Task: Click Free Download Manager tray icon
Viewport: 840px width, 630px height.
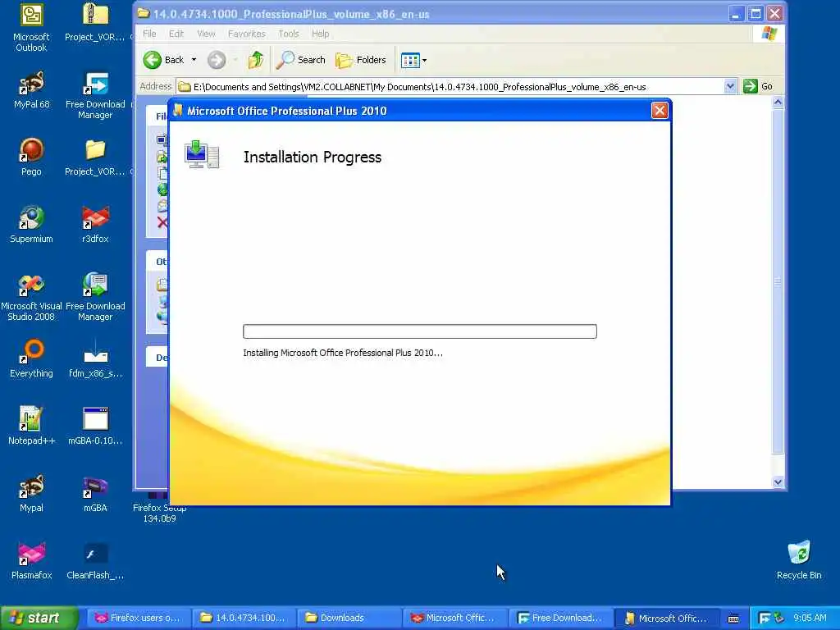Action: (765, 619)
